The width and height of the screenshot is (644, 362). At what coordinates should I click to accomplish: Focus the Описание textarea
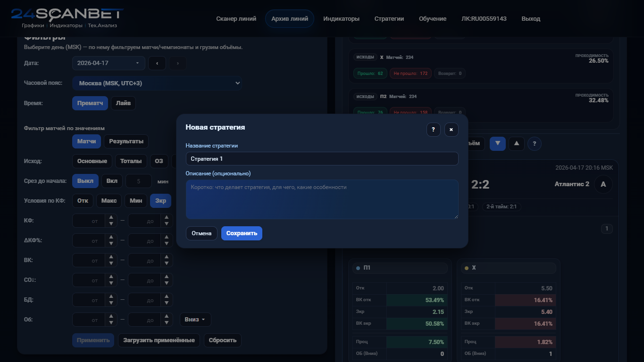[x=322, y=199]
